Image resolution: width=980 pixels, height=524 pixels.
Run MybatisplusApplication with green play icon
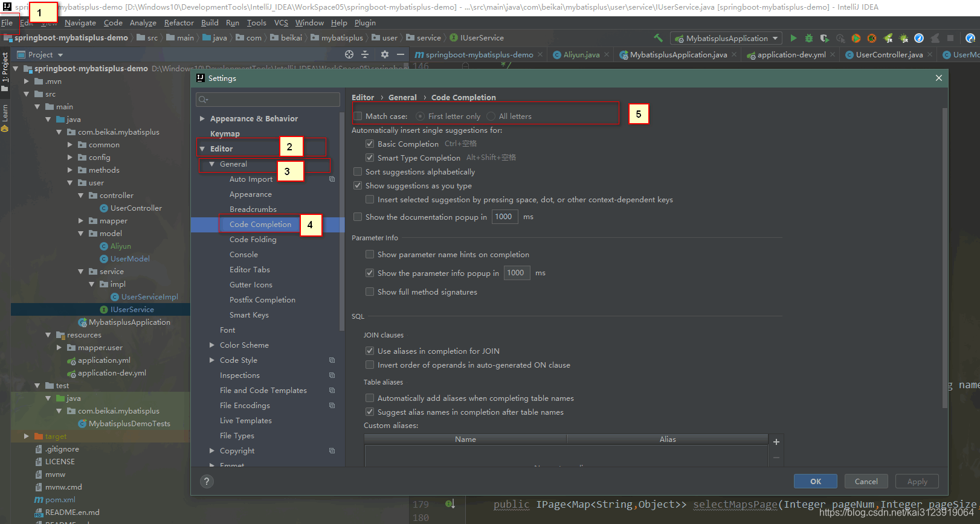coord(794,38)
